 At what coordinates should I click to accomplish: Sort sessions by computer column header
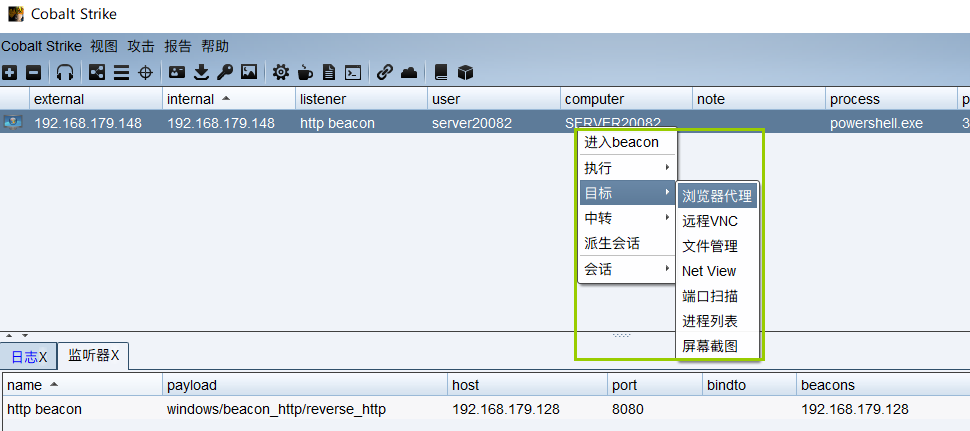[x=626, y=99]
